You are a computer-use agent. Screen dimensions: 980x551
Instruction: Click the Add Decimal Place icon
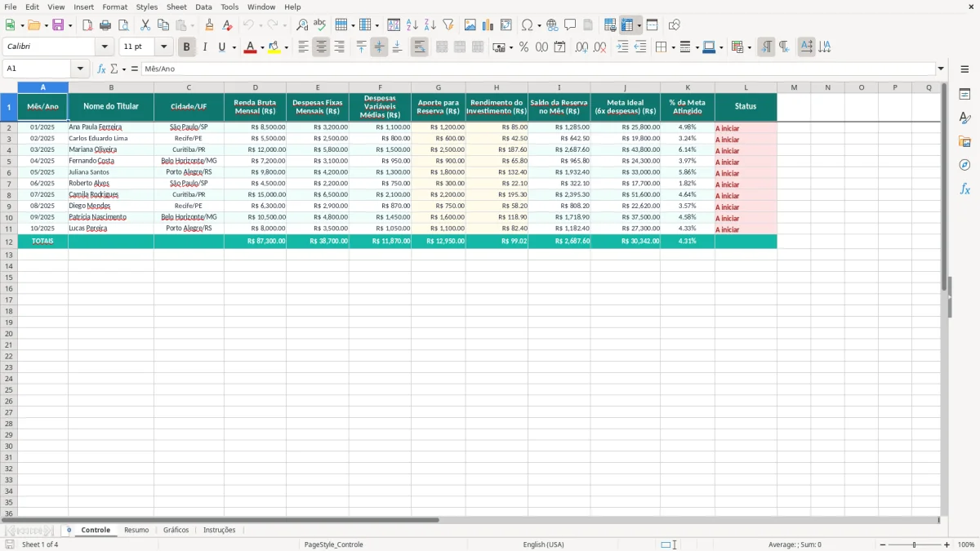pyautogui.click(x=581, y=47)
